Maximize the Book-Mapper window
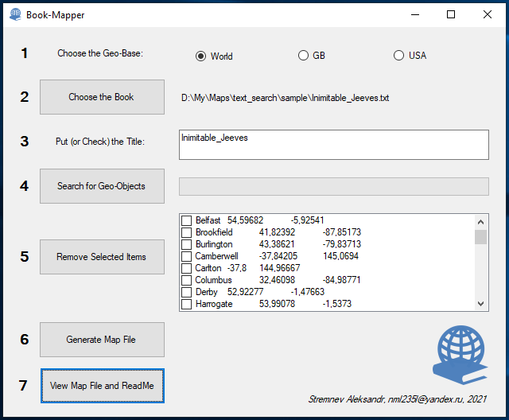The image size is (509, 420). (451, 14)
